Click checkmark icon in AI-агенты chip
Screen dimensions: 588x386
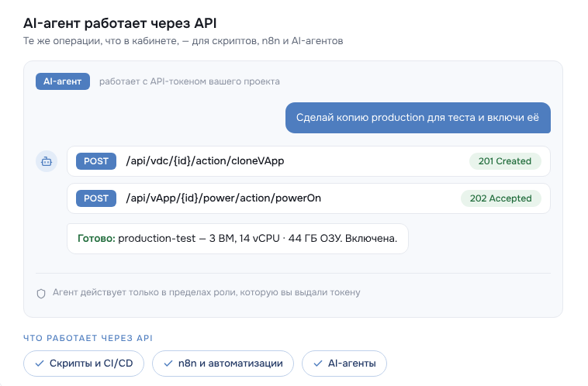[318, 364]
